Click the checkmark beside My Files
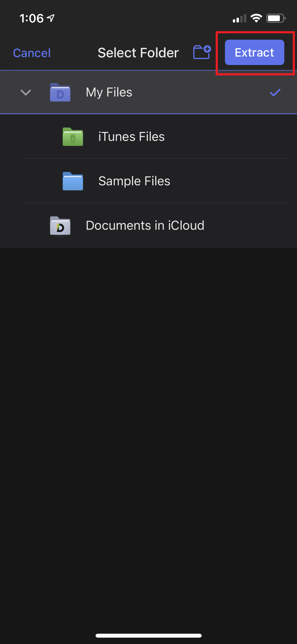The image size is (297, 644). click(275, 93)
